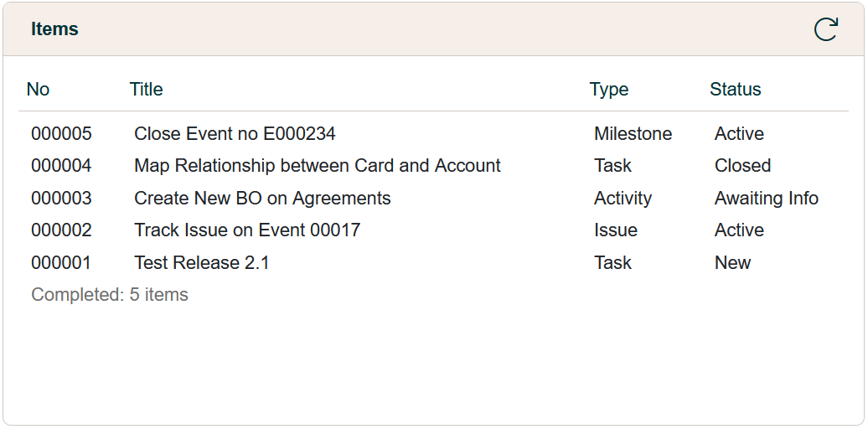Open 'Track Issue on Event 00017'
Image resolution: width=868 pixels, height=429 pixels.
tap(247, 230)
